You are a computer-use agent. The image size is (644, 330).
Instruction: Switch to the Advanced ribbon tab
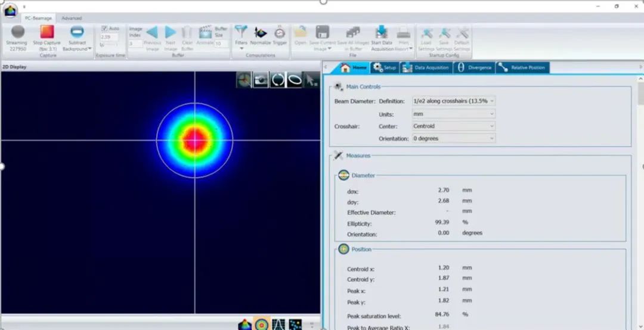click(x=72, y=18)
